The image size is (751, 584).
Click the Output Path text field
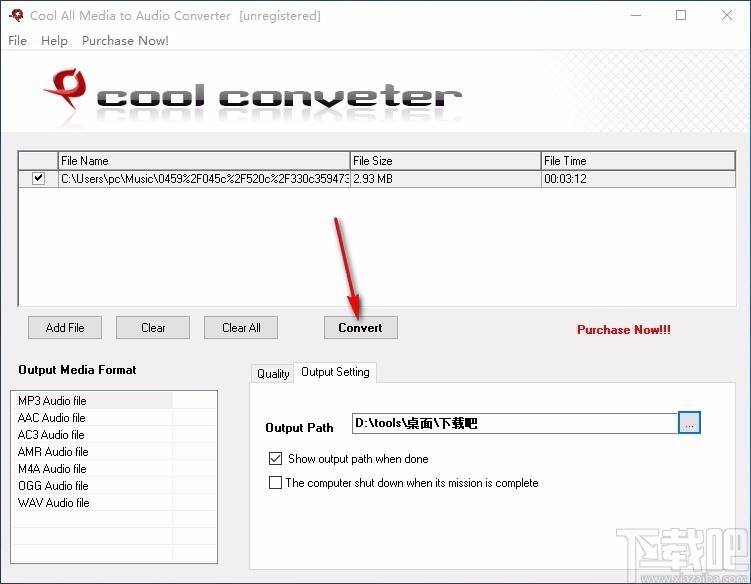[514, 424]
